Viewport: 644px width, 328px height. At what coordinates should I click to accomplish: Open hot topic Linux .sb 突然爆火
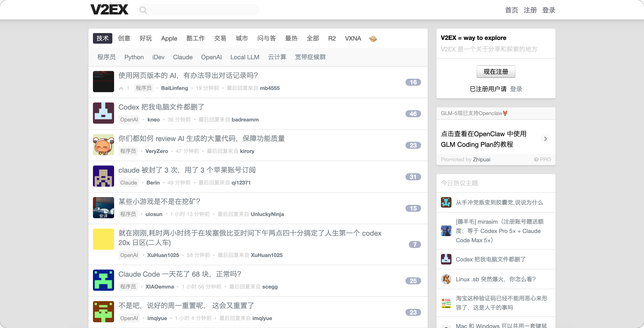[496, 279]
